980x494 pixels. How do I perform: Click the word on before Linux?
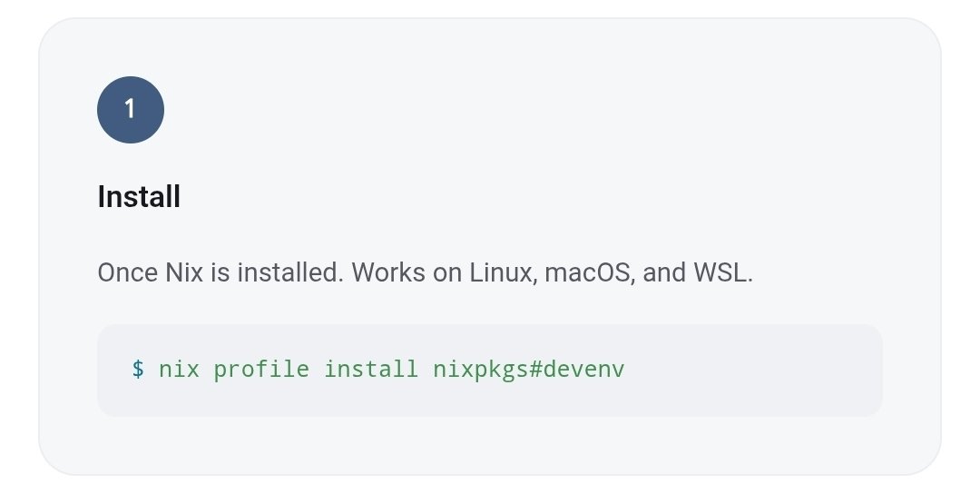tap(447, 274)
